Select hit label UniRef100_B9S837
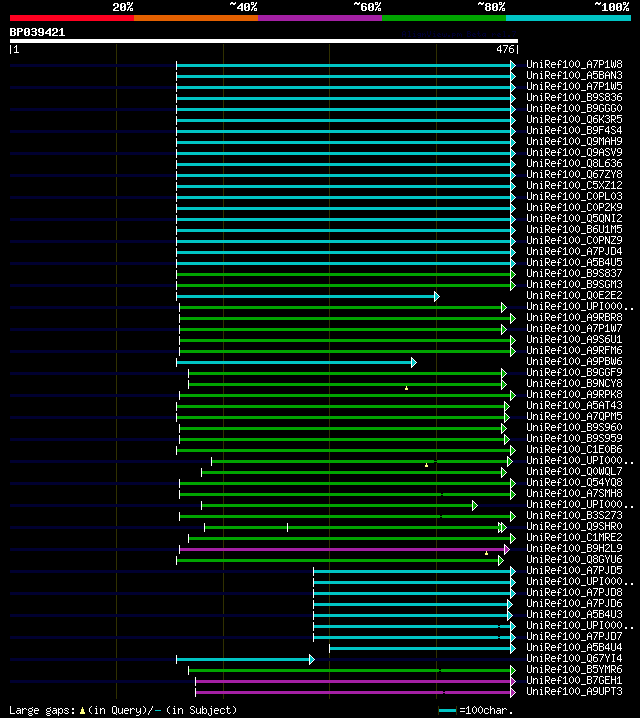640x718 pixels. 574,273
